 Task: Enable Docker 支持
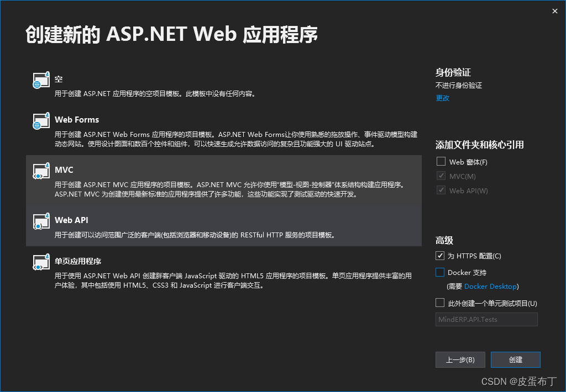(x=441, y=272)
